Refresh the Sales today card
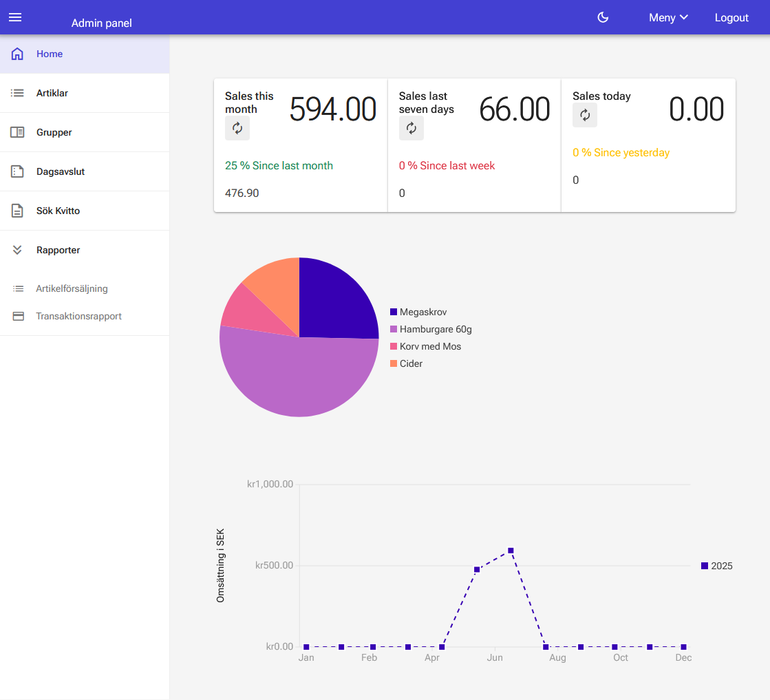This screenshot has width=770, height=700. [x=585, y=115]
